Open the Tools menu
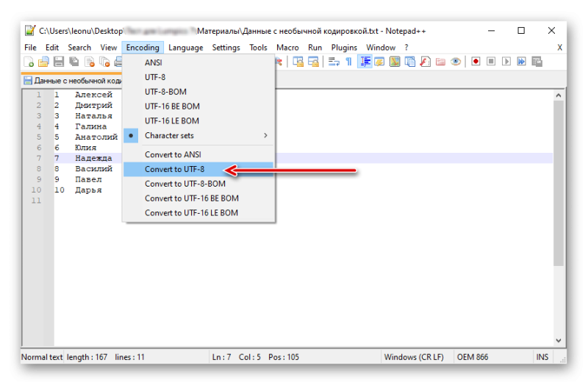Viewport: 588px width, 385px height. pyautogui.click(x=259, y=48)
